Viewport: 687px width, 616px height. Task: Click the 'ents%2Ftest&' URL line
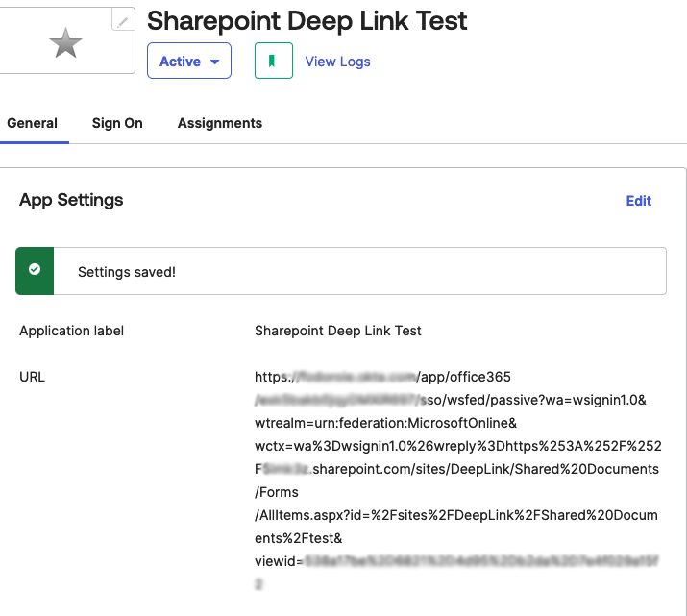click(299, 538)
